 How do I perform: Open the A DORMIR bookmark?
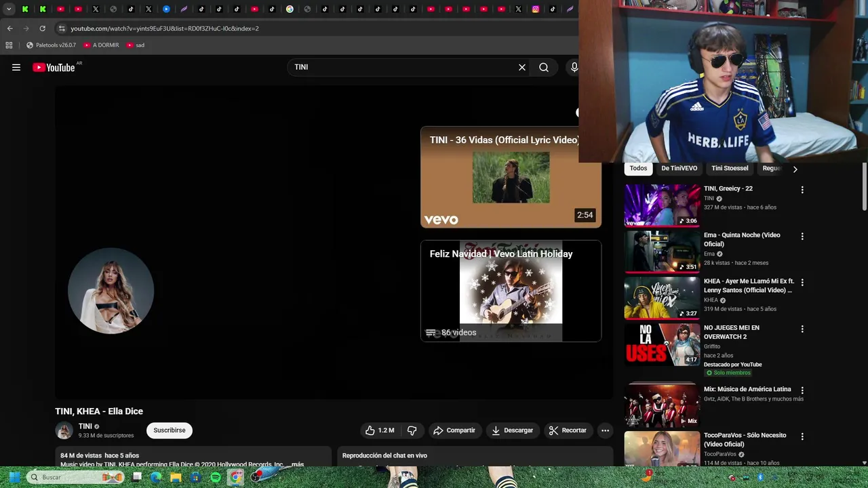click(101, 45)
